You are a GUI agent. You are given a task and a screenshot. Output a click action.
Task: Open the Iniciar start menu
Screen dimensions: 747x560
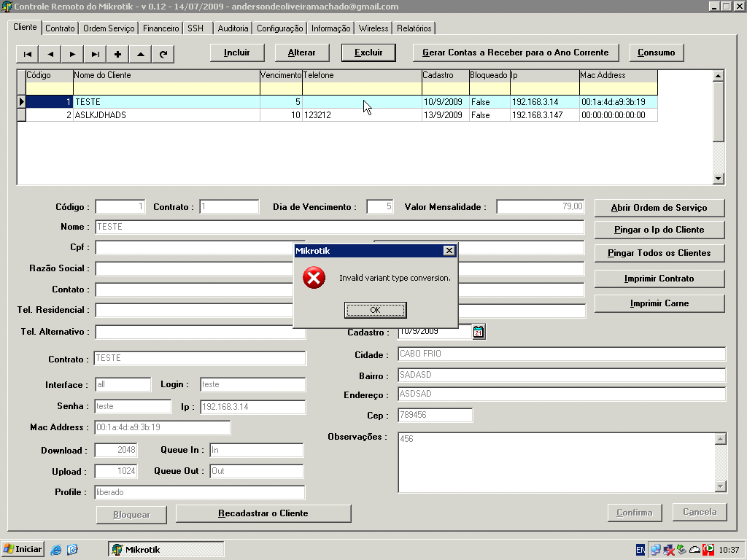pyautogui.click(x=23, y=549)
